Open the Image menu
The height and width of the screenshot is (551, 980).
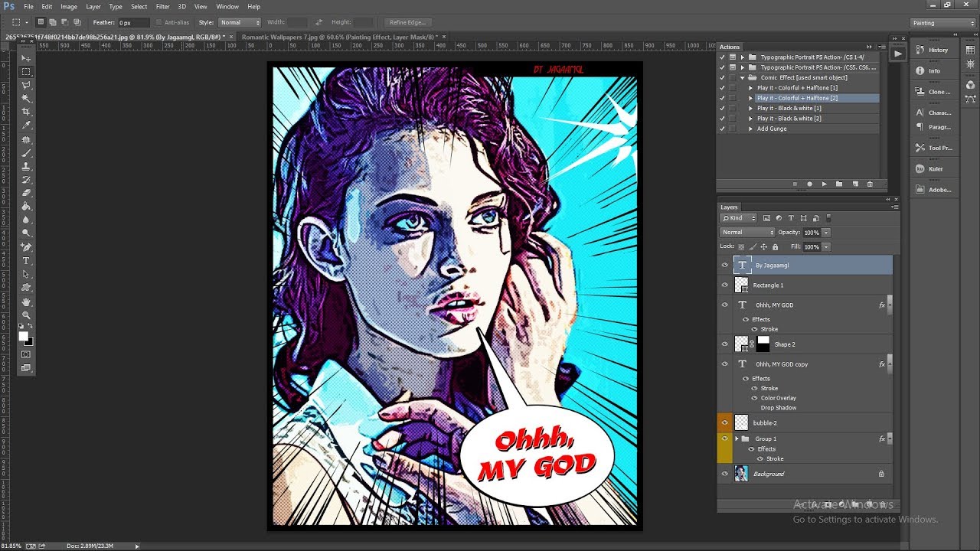[69, 6]
